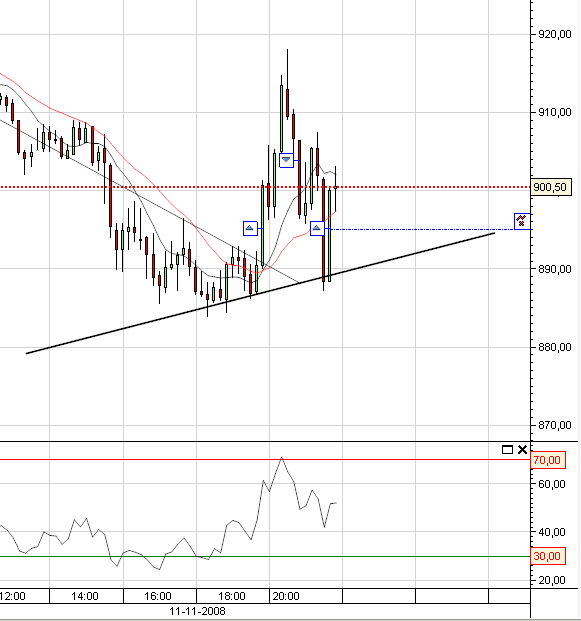Viewport: 581px width, 621px height.
Task: Click the 14:00 time axis label
Action: click(85, 596)
